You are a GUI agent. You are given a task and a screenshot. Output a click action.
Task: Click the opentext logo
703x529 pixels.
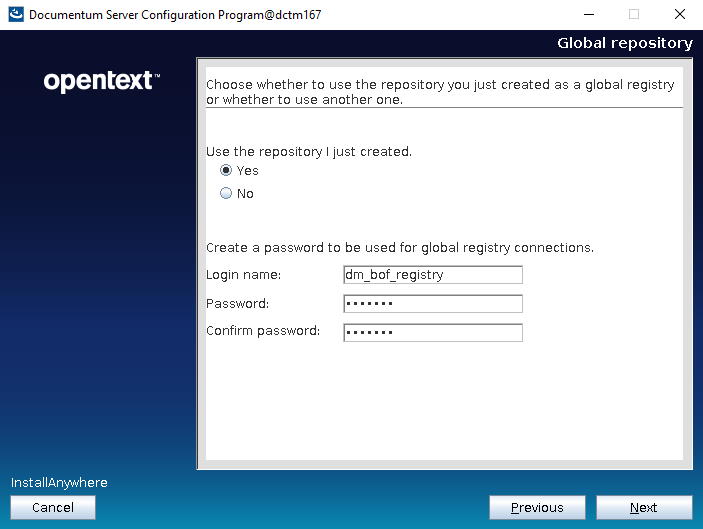101,82
